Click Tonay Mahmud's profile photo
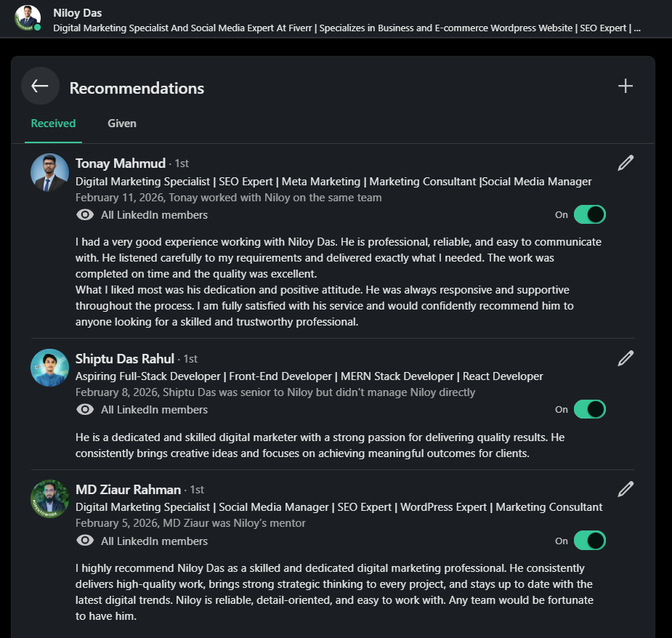 click(x=49, y=173)
